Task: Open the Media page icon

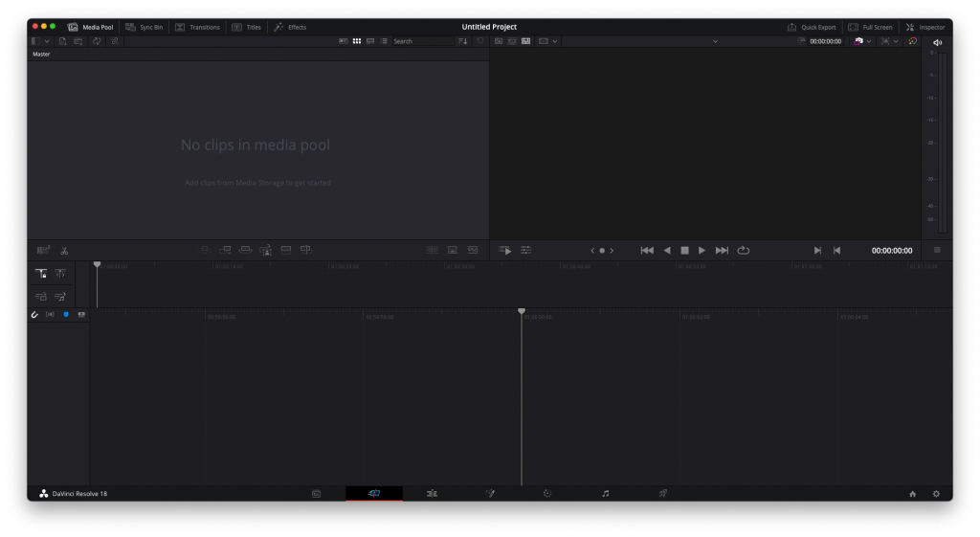Action: [x=316, y=494]
